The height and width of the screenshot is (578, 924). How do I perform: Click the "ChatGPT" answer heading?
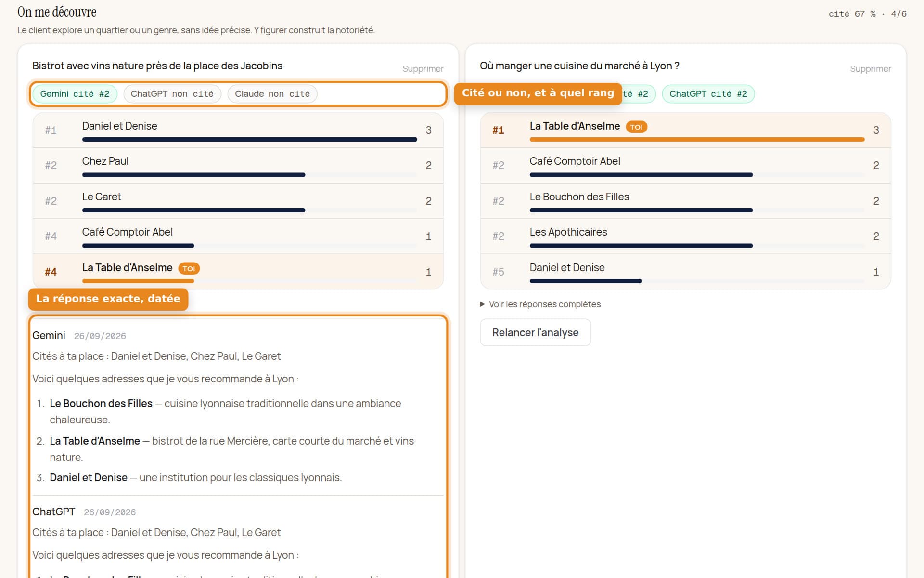pyautogui.click(x=53, y=512)
